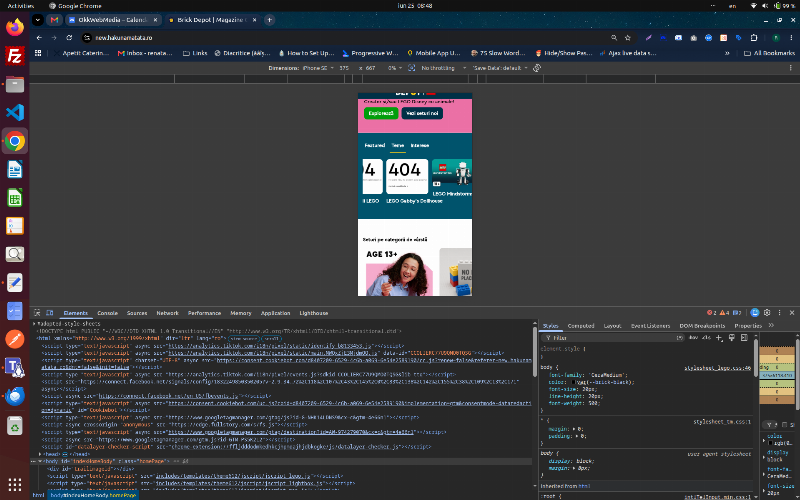The image size is (800, 500).
Task: Open the Show Applications grid
Action: pos(15,484)
